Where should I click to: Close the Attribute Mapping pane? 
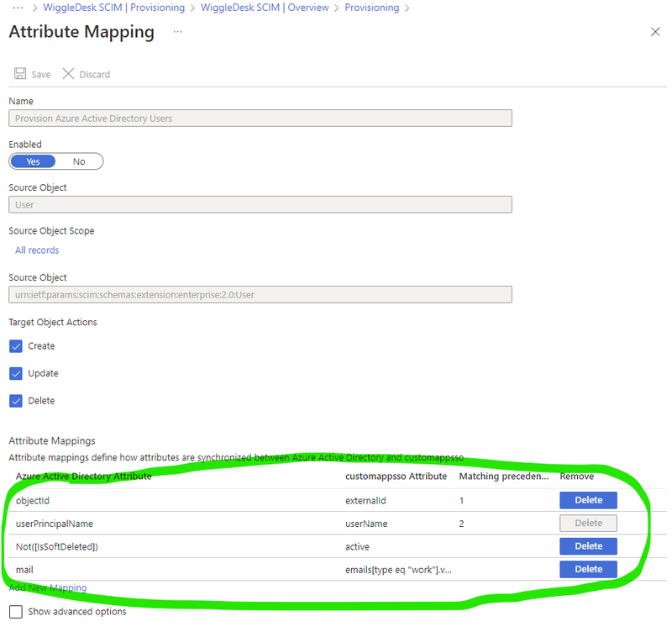(x=655, y=32)
